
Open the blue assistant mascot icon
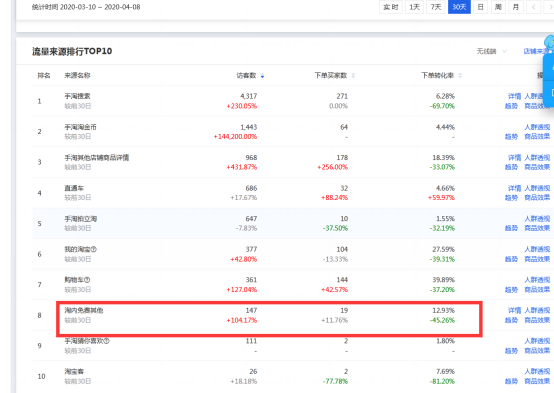(549, 43)
